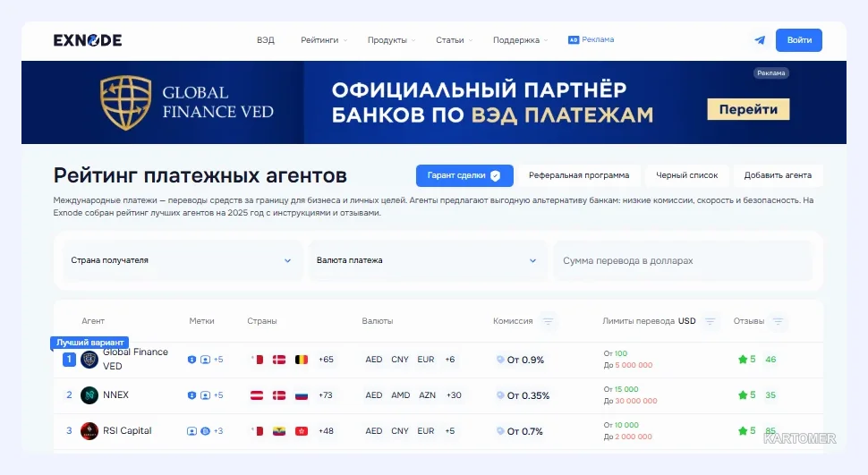This screenshot has height=475, width=868.
Task: Click the От 0.35% commission value
Action: 528,395
